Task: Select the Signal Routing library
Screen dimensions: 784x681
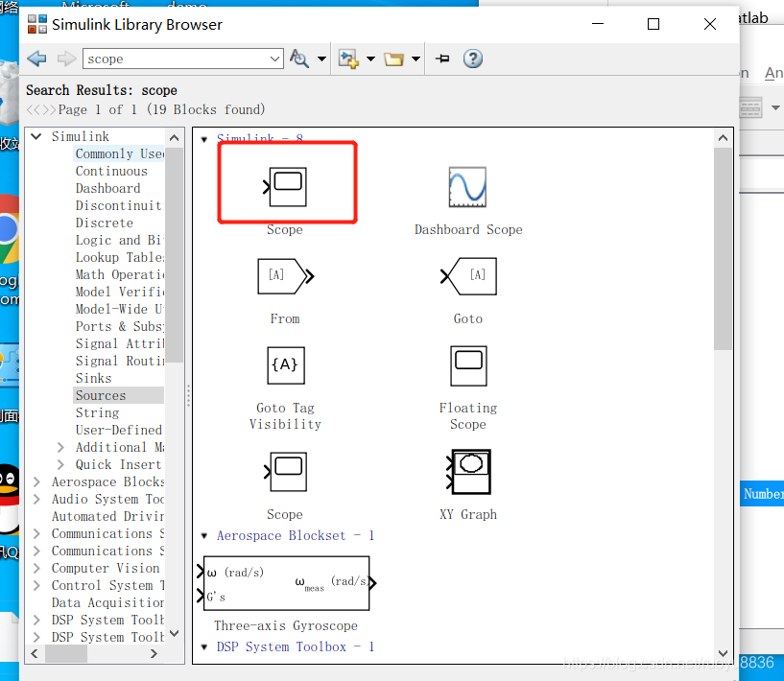Action: point(120,362)
